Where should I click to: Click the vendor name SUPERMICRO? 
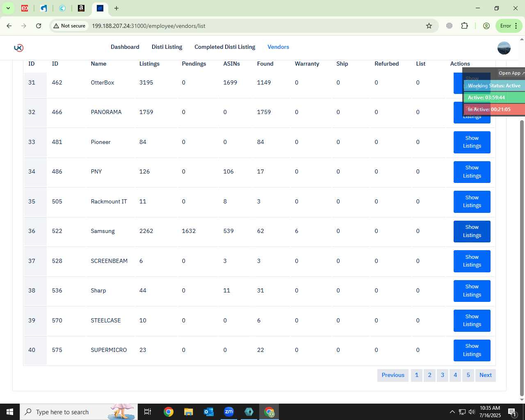pos(109,350)
